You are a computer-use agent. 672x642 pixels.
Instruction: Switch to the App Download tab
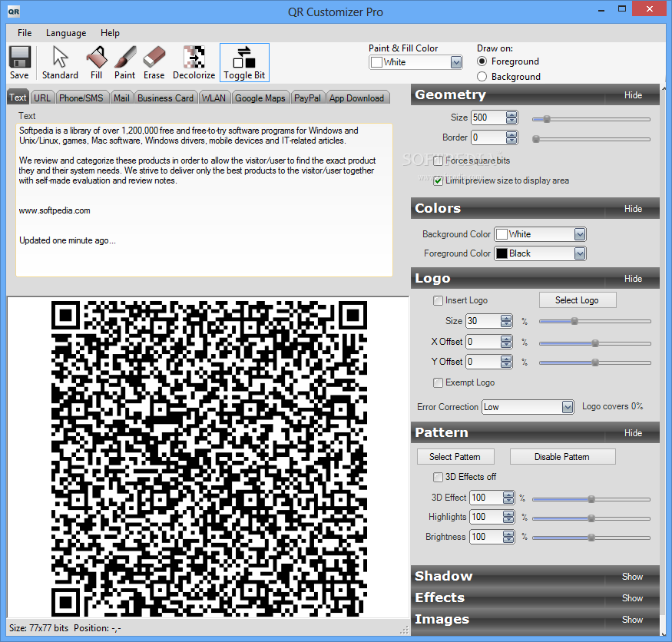(357, 98)
